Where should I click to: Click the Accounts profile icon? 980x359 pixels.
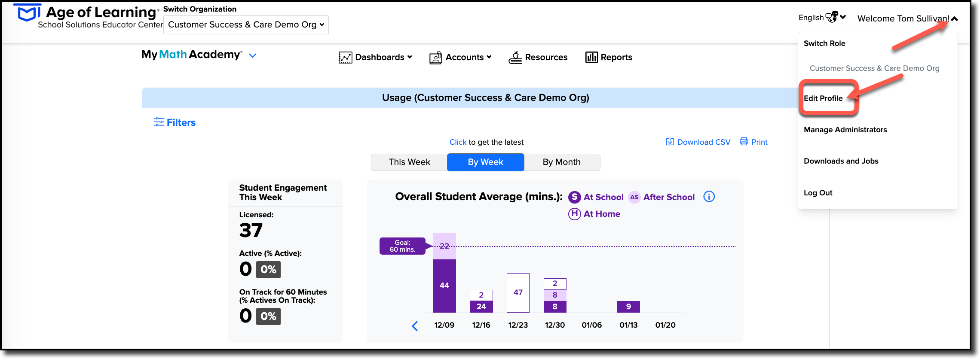point(435,58)
